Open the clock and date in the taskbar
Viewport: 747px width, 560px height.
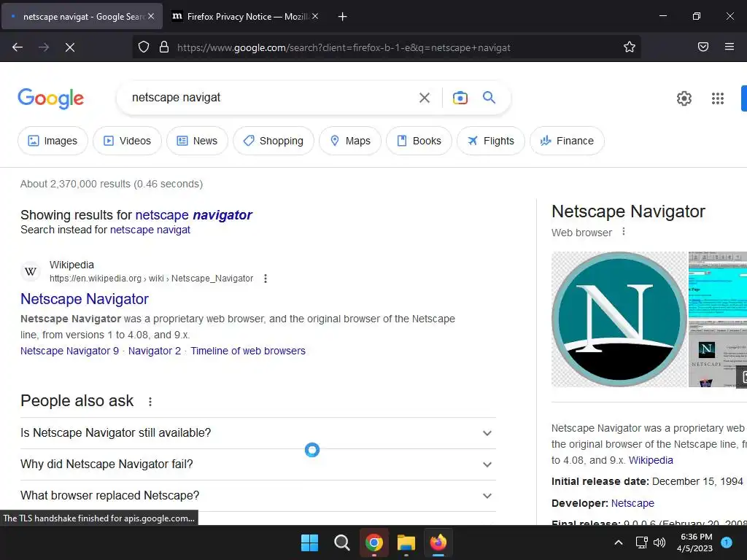[695, 542]
